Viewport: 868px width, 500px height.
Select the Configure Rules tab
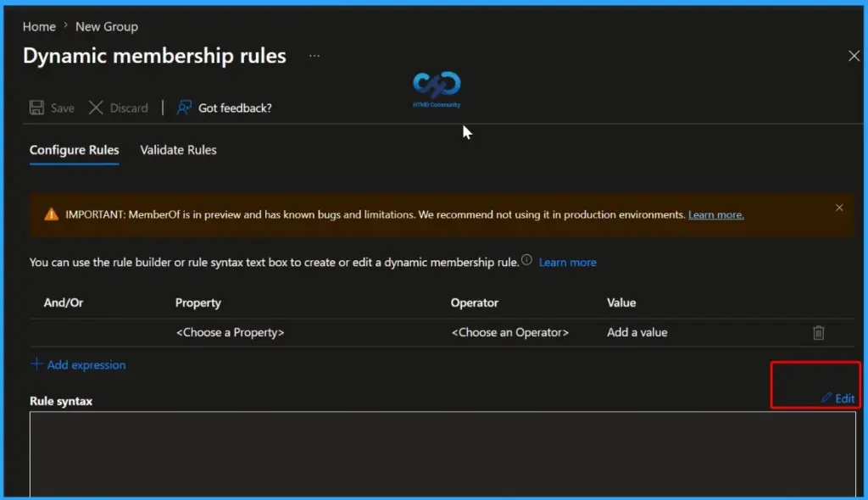coord(75,150)
